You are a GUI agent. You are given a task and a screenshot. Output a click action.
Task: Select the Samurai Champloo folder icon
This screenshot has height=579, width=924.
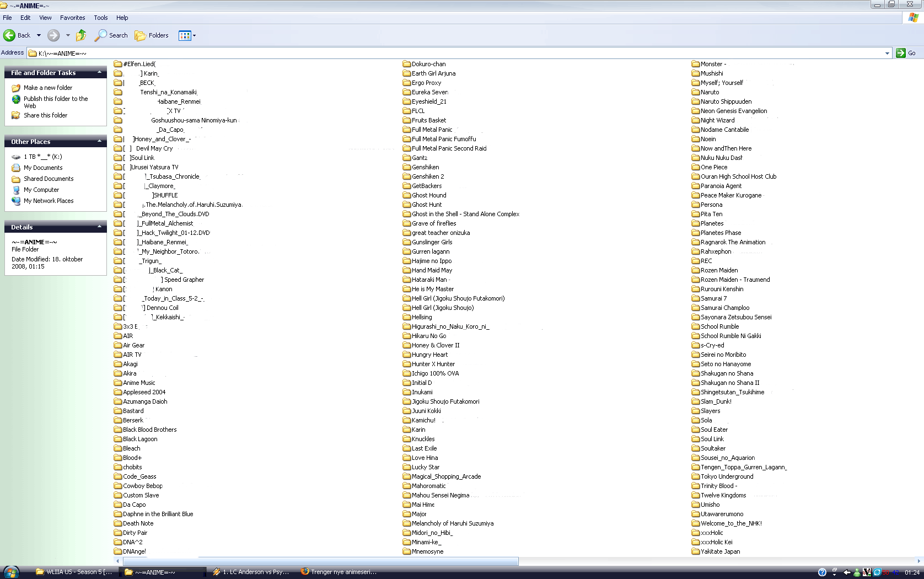(696, 308)
